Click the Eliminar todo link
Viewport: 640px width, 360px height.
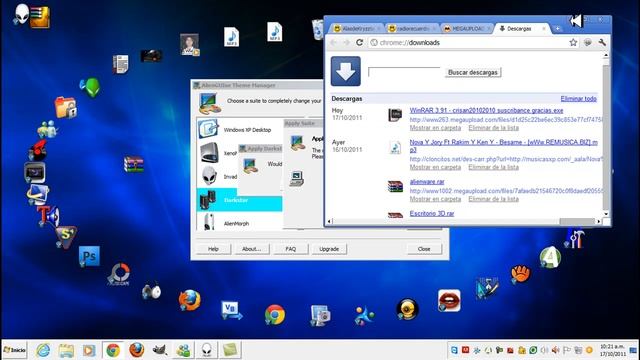tap(578, 99)
